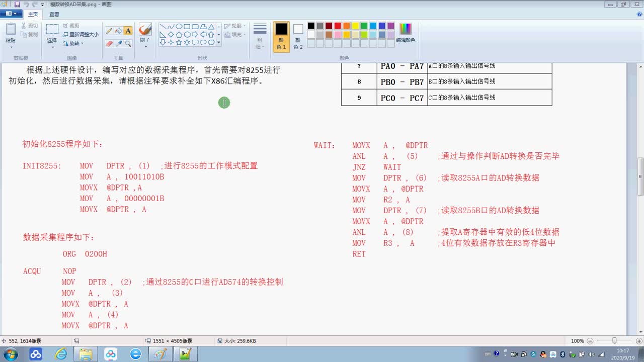Choose the oval shape in shapes gallery
This screenshot has height=362, width=644.
179,27
